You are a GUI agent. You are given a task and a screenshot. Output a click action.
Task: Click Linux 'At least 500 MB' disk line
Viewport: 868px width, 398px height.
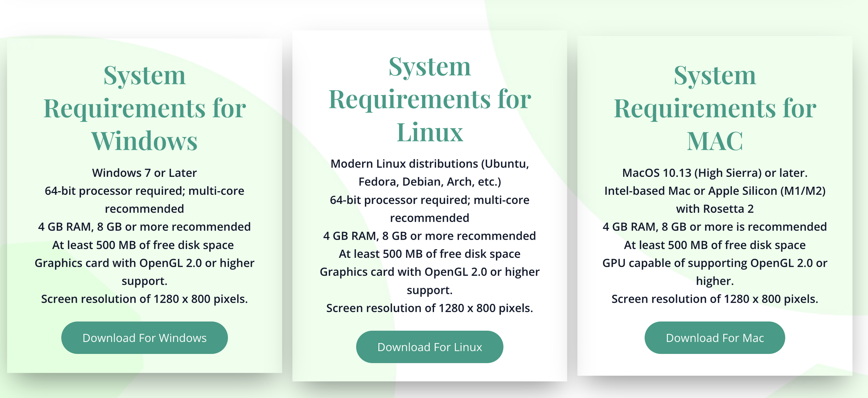coord(429,254)
